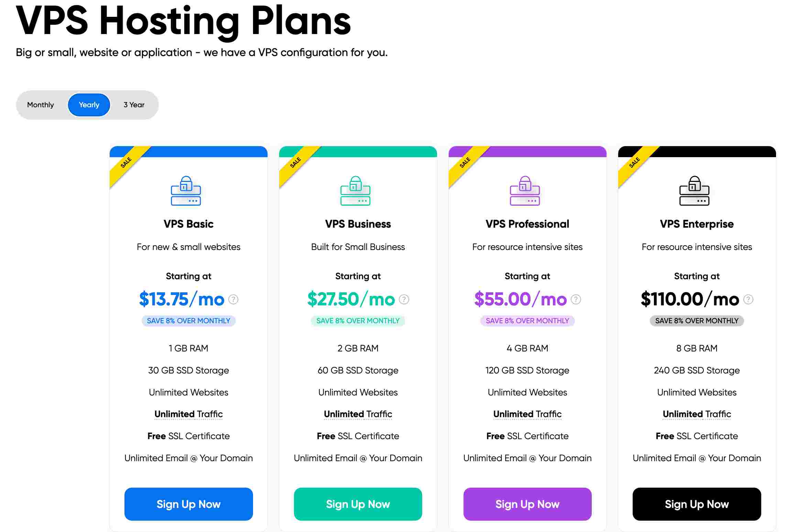
Task: Select the Yearly billing option
Action: tap(89, 105)
